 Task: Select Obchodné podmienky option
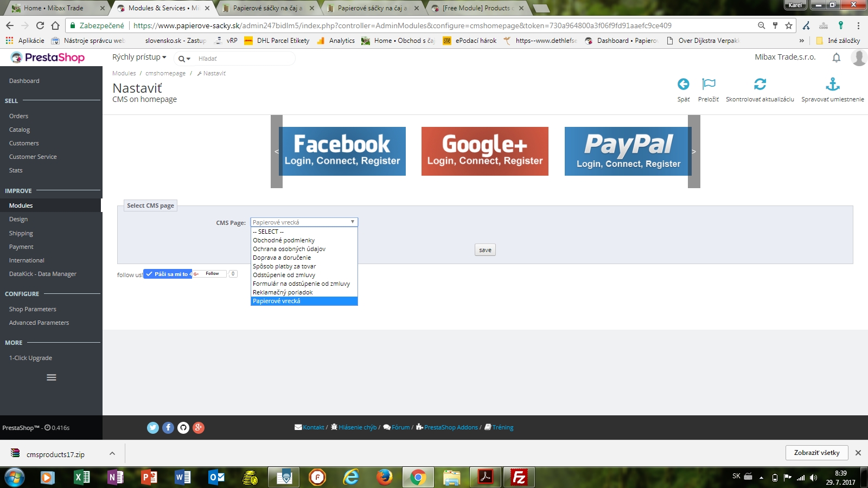click(x=304, y=240)
